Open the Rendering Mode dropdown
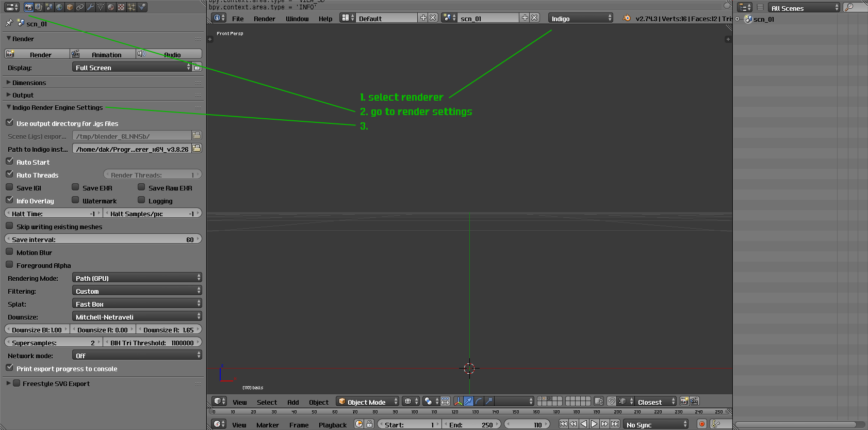 [x=137, y=278]
